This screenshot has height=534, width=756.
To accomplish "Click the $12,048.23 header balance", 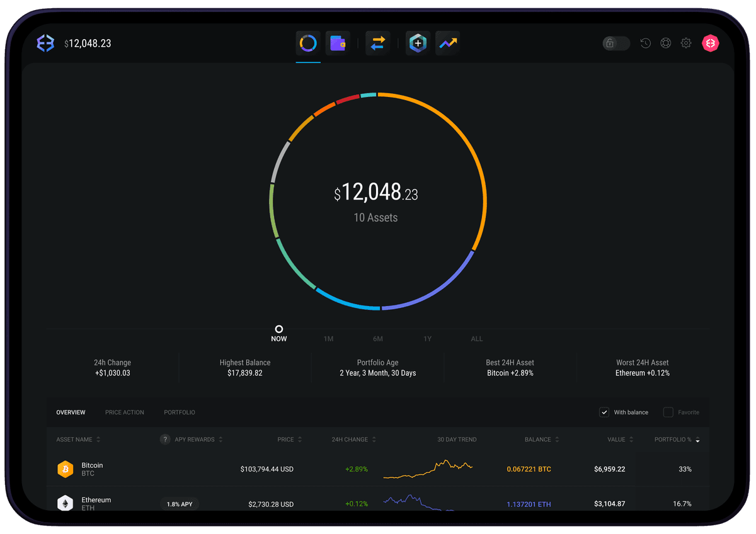I will click(x=88, y=43).
